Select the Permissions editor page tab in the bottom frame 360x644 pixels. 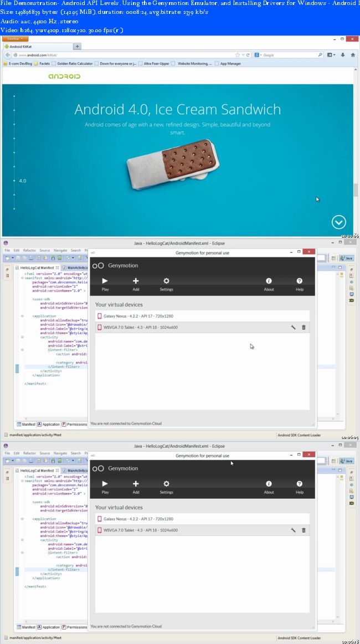[x=75, y=627]
